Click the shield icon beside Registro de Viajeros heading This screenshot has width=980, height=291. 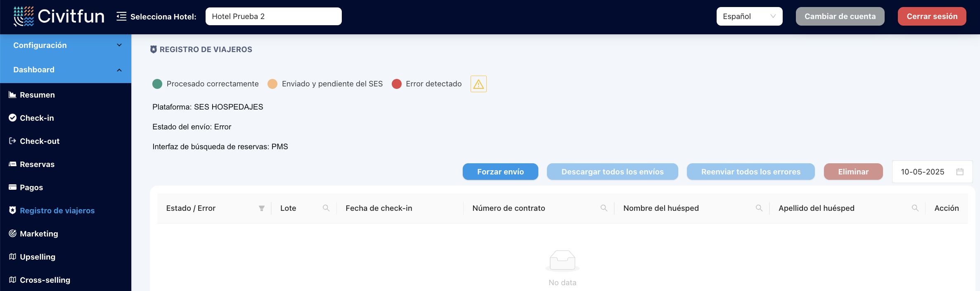154,49
